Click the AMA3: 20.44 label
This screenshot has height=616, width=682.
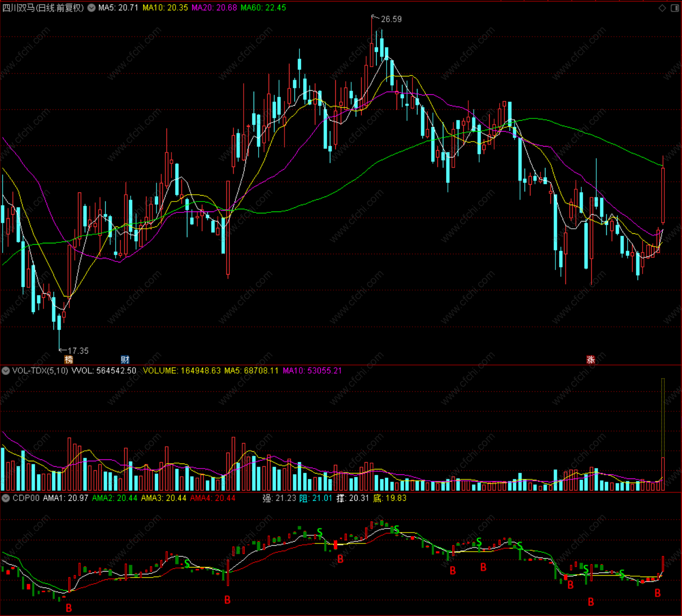[x=164, y=498]
